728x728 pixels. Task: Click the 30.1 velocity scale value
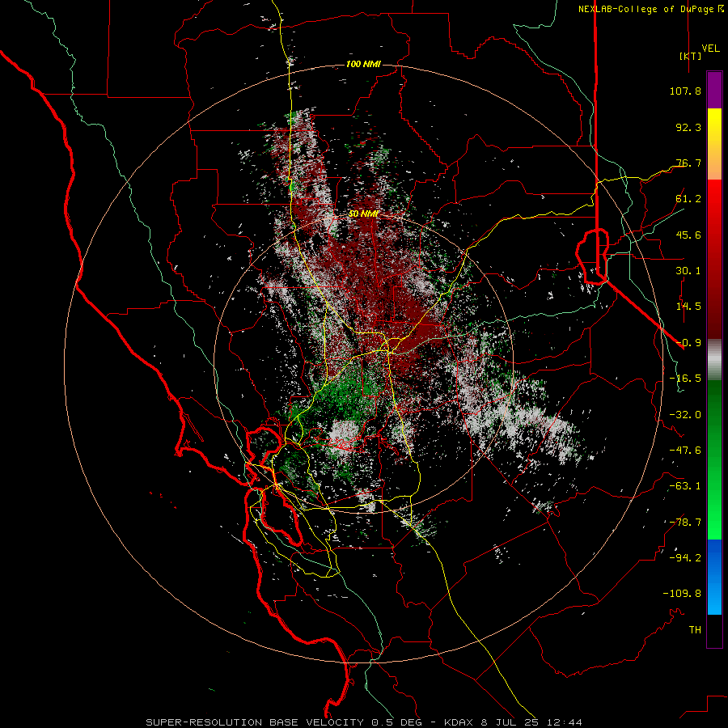pyautogui.click(x=688, y=271)
